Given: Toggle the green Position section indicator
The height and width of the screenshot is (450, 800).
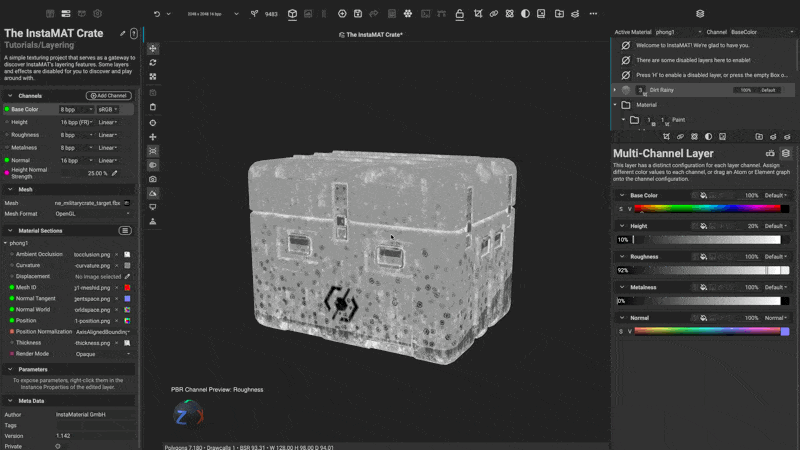Looking at the screenshot, I should [12, 321].
